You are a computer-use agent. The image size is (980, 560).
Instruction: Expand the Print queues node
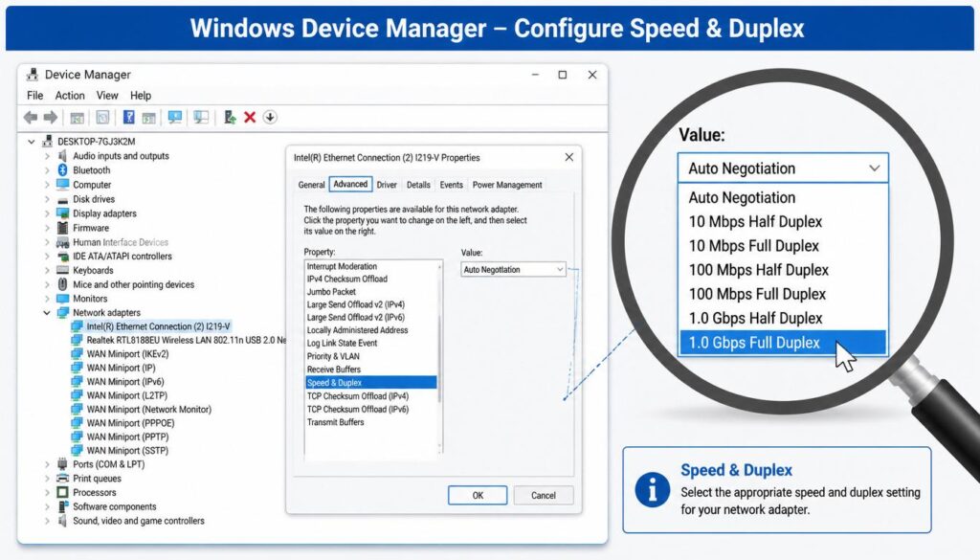coord(47,478)
